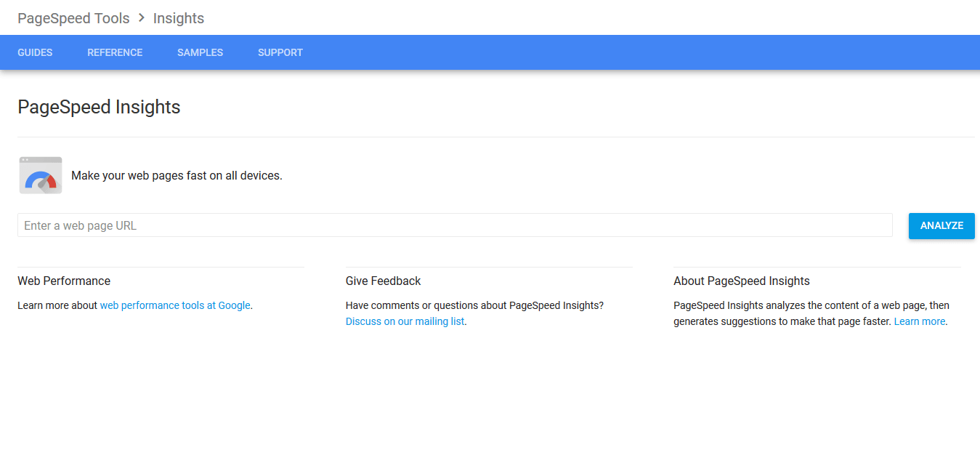The height and width of the screenshot is (450, 980).
Task: Click the Insights breadcrumb item
Action: tap(179, 18)
